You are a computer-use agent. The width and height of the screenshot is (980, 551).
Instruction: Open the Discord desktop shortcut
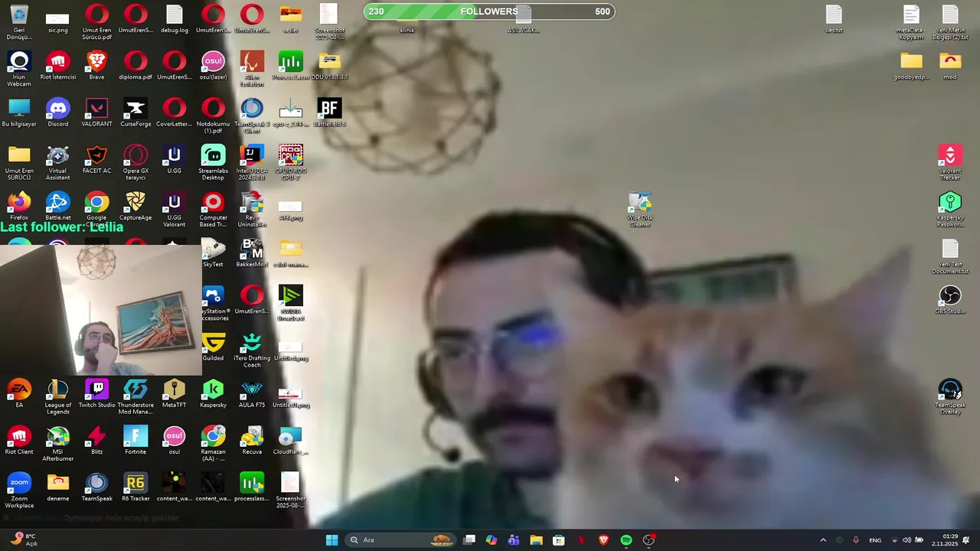(x=57, y=112)
